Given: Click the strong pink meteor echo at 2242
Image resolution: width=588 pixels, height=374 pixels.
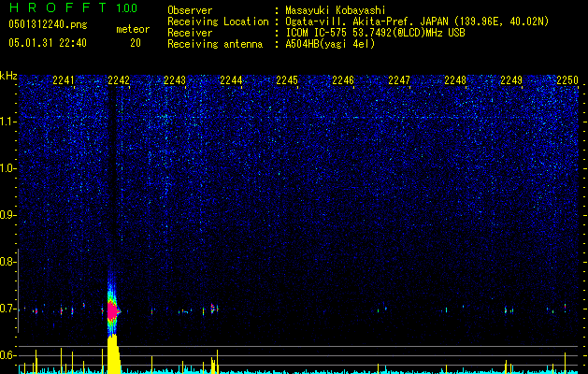Looking at the screenshot, I should [112, 311].
